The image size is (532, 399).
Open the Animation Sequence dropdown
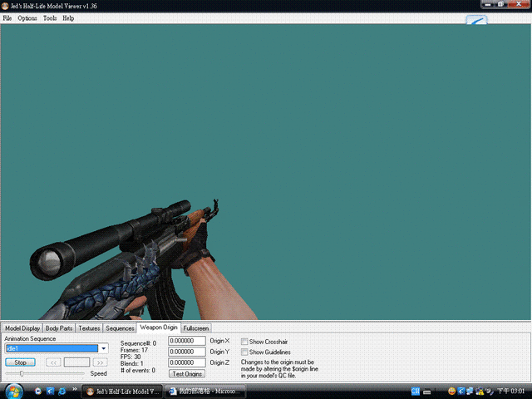[104, 348]
